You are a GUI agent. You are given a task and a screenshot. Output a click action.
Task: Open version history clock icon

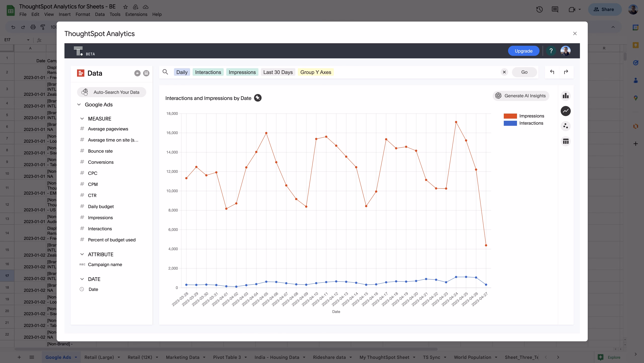pos(539,9)
